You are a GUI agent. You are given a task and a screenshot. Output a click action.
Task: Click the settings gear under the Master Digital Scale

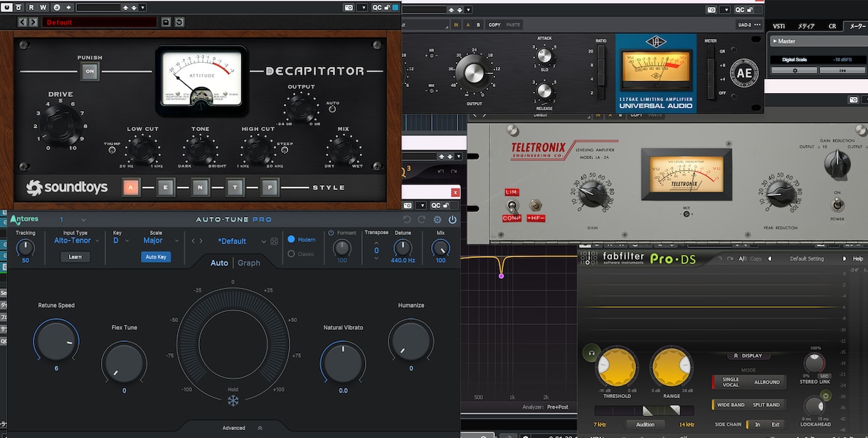(795, 71)
